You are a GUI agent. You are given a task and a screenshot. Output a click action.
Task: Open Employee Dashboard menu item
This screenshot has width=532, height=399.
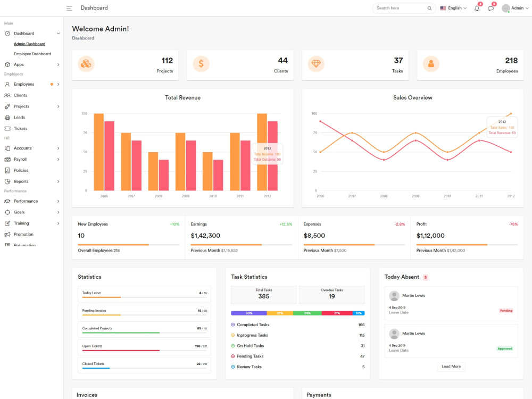32,54
